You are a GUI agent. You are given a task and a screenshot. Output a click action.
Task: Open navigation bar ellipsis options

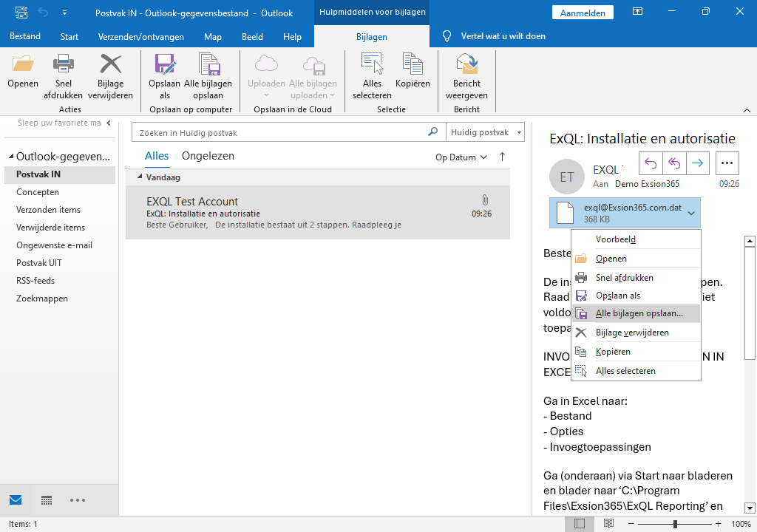coord(77,500)
